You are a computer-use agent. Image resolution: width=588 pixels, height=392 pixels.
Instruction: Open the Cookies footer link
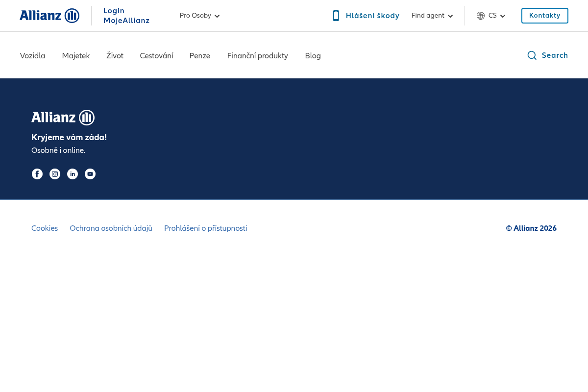pyautogui.click(x=45, y=228)
